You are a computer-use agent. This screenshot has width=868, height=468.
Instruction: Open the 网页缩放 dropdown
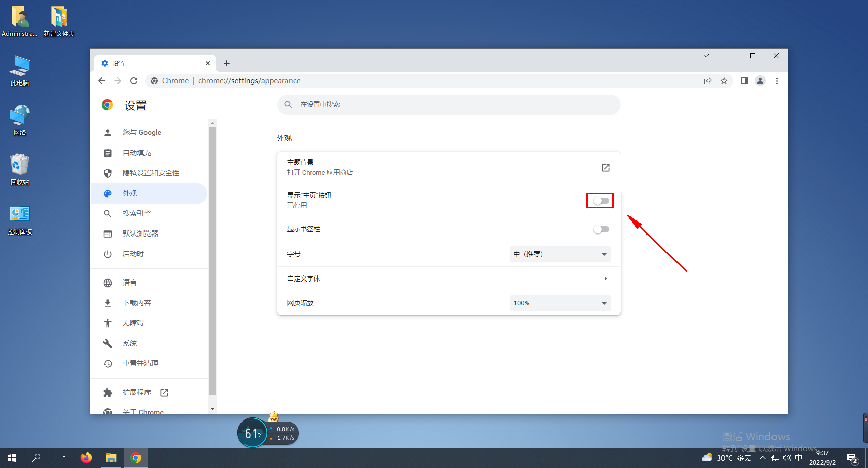pyautogui.click(x=560, y=303)
